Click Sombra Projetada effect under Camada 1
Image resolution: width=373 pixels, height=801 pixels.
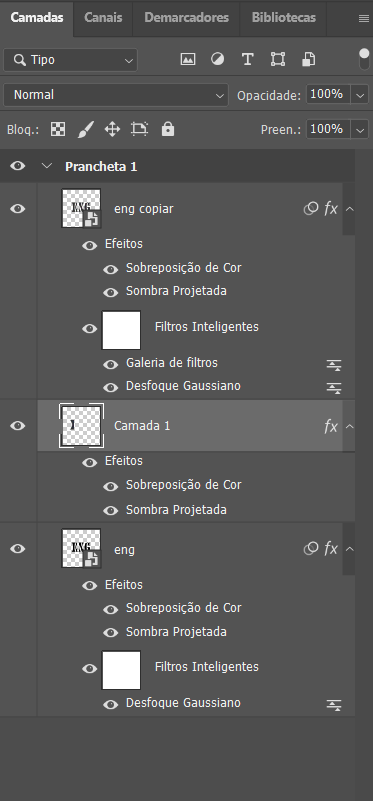pyautogui.click(x=176, y=510)
